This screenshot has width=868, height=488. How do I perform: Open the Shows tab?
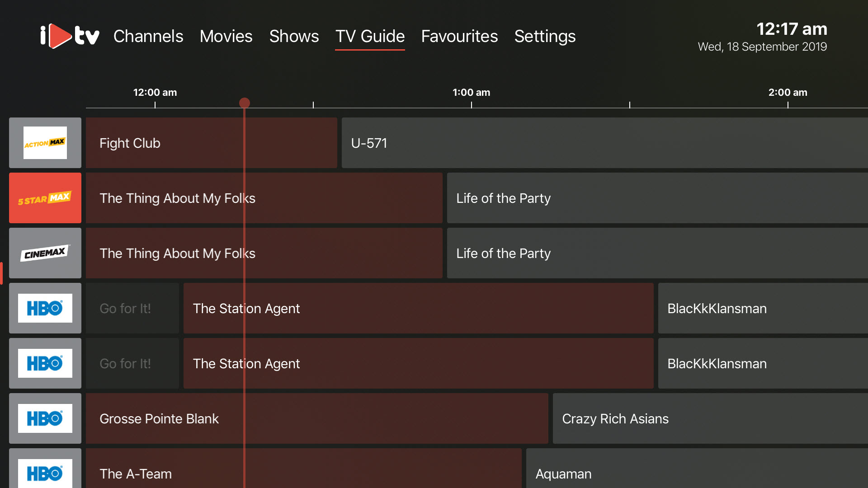coord(294,36)
